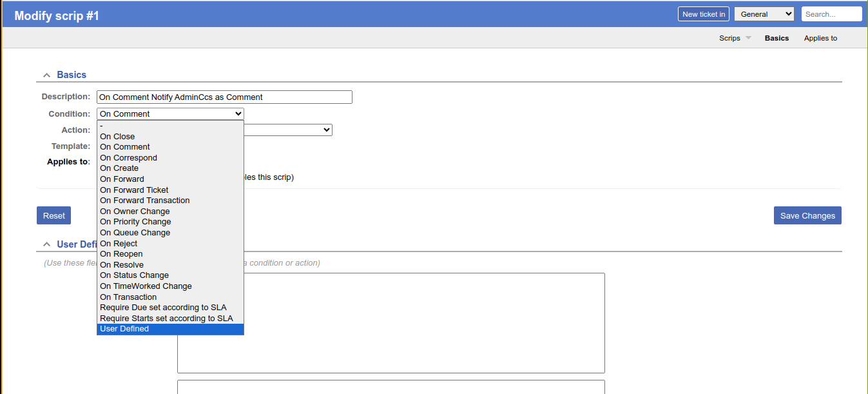Click the New ticket in button

pyautogui.click(x=703, y=14)
